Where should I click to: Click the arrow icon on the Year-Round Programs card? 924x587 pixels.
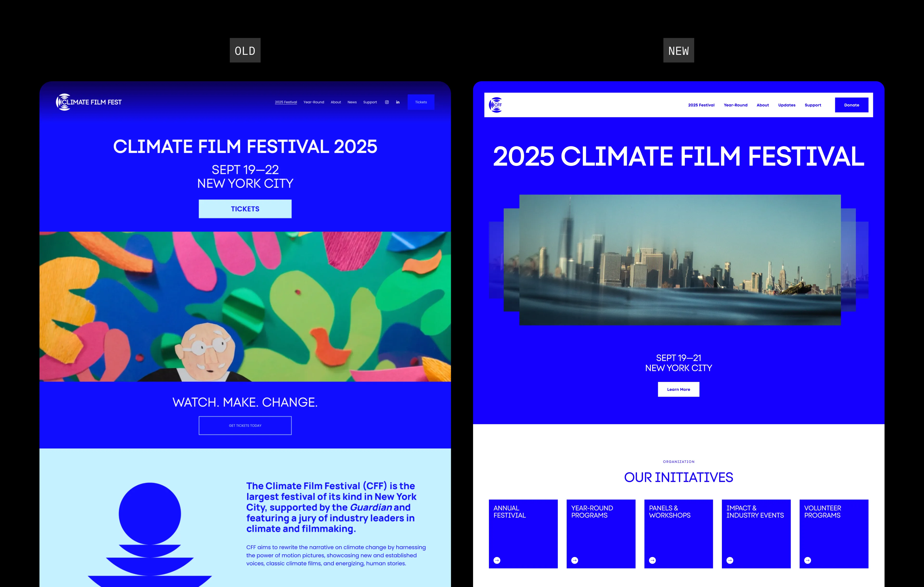(x=575, y=560)
